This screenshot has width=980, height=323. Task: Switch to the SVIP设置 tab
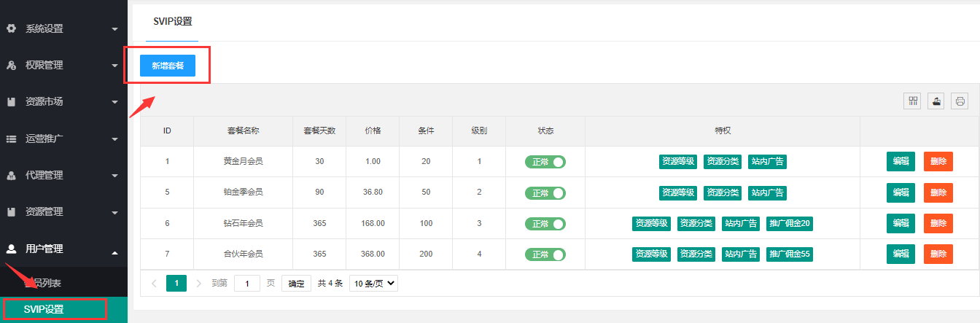(173, 21)
